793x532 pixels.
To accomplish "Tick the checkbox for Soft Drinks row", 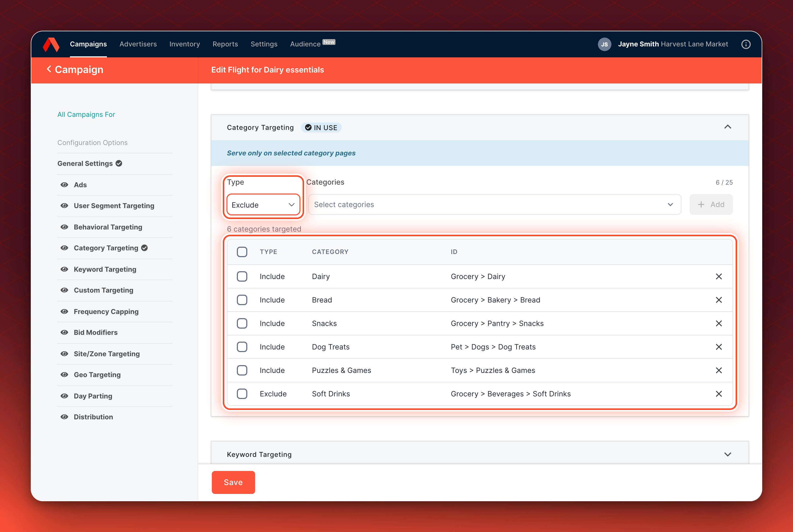I will (x=242, y=394).
